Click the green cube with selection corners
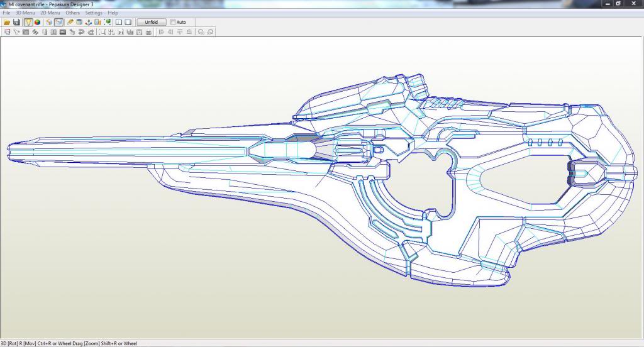644x347 pixels. [108, 22]
